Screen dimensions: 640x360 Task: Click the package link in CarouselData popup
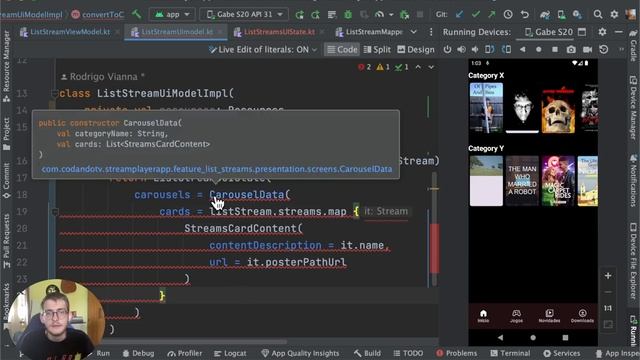[x=217, y=169]
